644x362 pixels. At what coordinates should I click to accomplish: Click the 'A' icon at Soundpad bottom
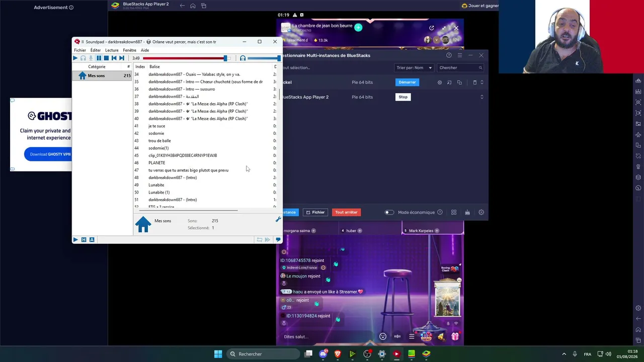pyautogui.click(x=92, y=240)
